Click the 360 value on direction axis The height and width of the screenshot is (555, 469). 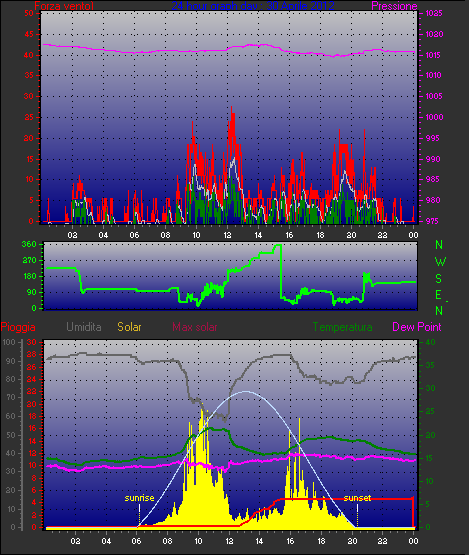(29, 244)
